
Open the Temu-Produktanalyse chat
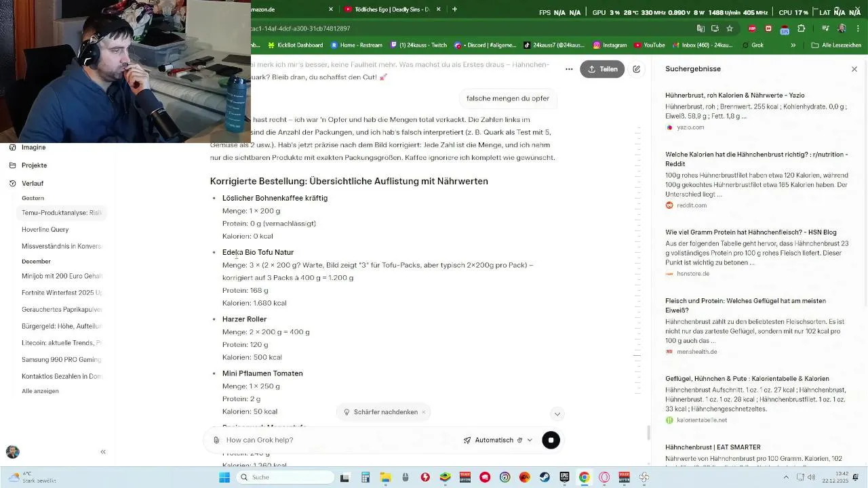tap(61, 213)
